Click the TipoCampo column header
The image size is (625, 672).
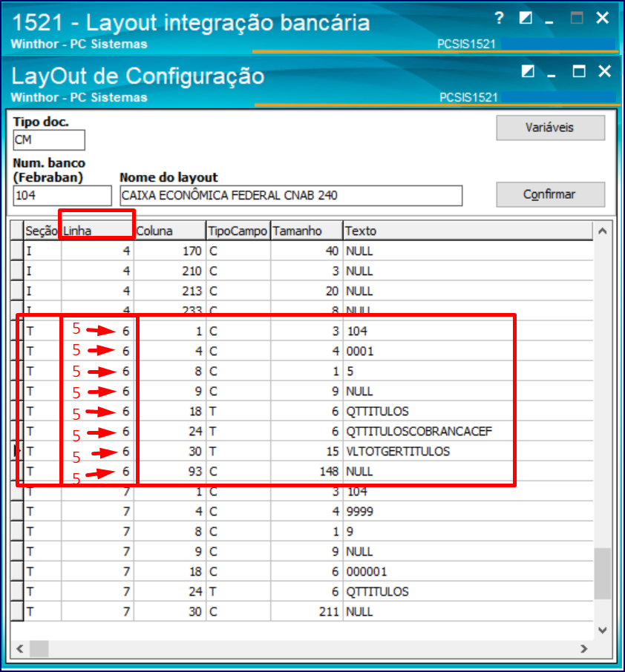click(238, 231)
